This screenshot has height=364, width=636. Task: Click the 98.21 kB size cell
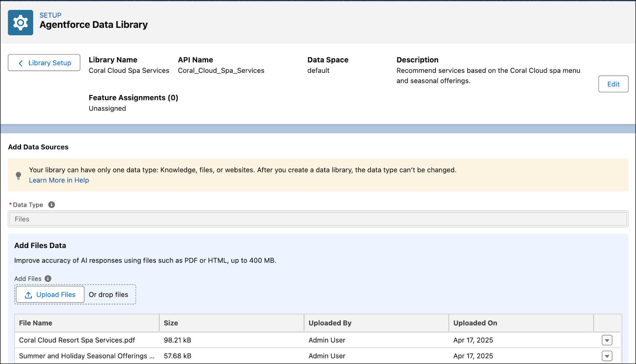coord(177,340)
